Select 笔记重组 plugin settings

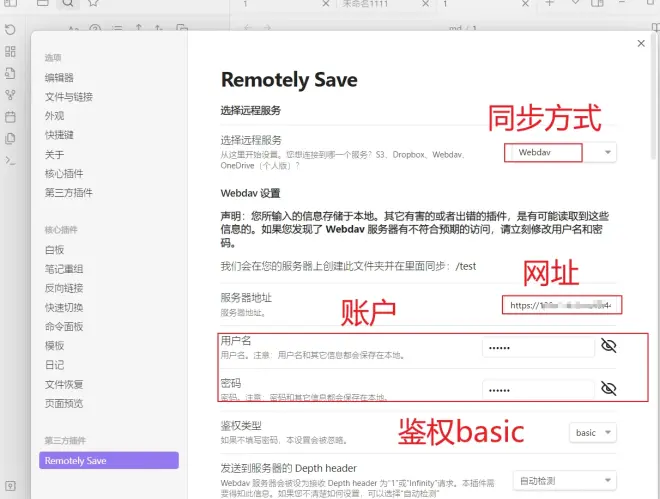click(x=64, y=269)
